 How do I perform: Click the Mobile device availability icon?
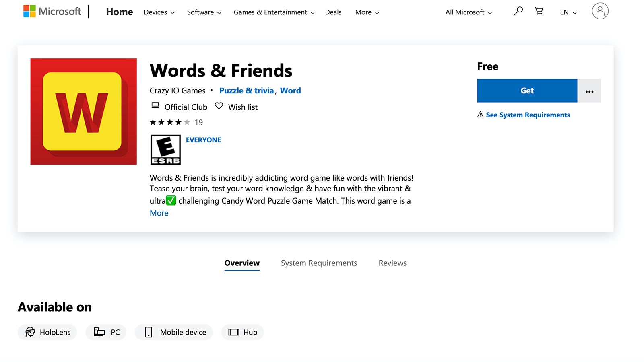(x=149, y=332)
